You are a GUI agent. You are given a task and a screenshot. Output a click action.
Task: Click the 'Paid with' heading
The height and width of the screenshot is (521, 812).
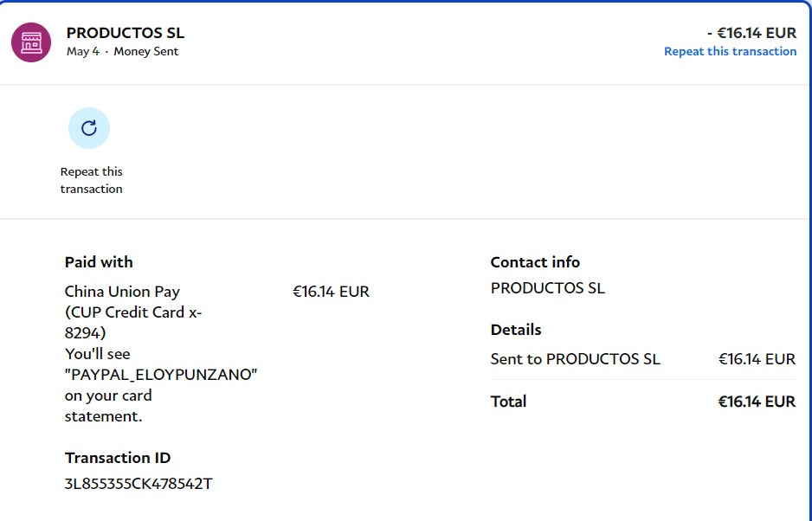coord(99,262)
